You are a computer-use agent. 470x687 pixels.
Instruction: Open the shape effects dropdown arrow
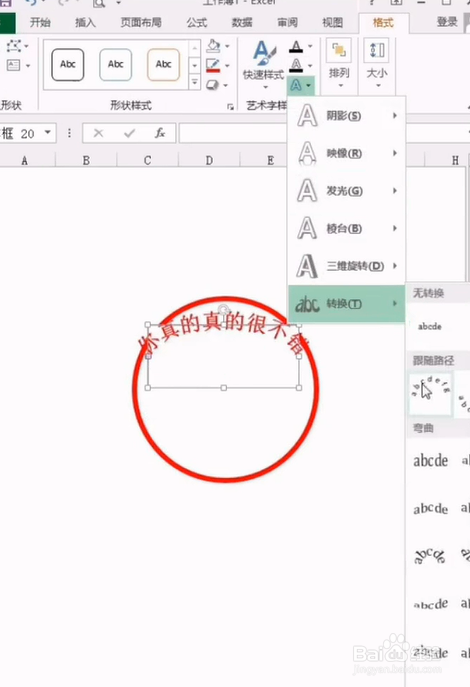click(227, 85)
